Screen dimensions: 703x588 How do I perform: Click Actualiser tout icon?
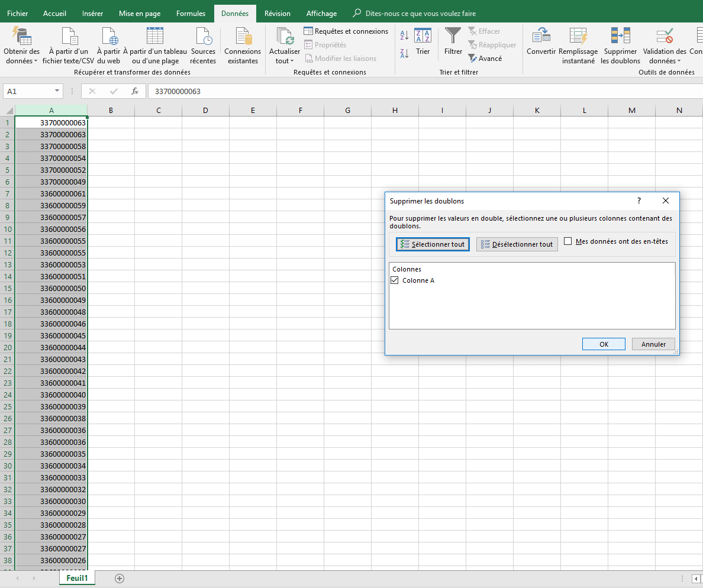click(x=285, y=37)
